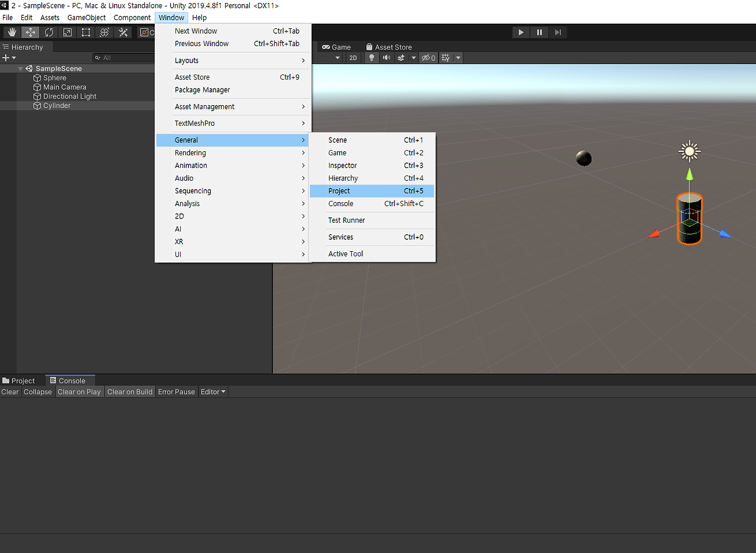Open Package Manager from Window menu

click(x=233, y=90)
